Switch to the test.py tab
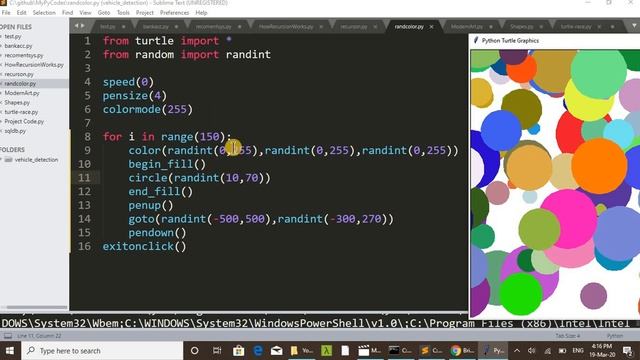 [108, 27]
